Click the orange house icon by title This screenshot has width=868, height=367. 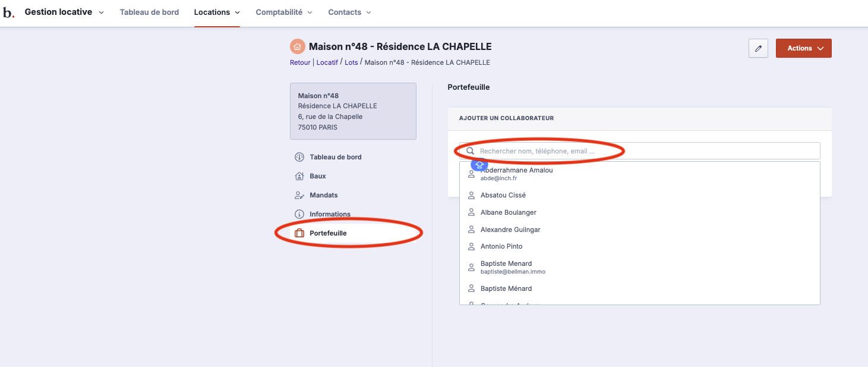pyautogui.click(x=297, y=46)
